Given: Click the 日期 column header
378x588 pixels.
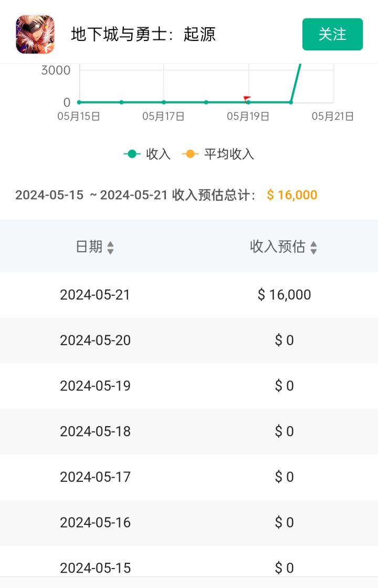Looking at the screenshot, I should click(89, 246).
